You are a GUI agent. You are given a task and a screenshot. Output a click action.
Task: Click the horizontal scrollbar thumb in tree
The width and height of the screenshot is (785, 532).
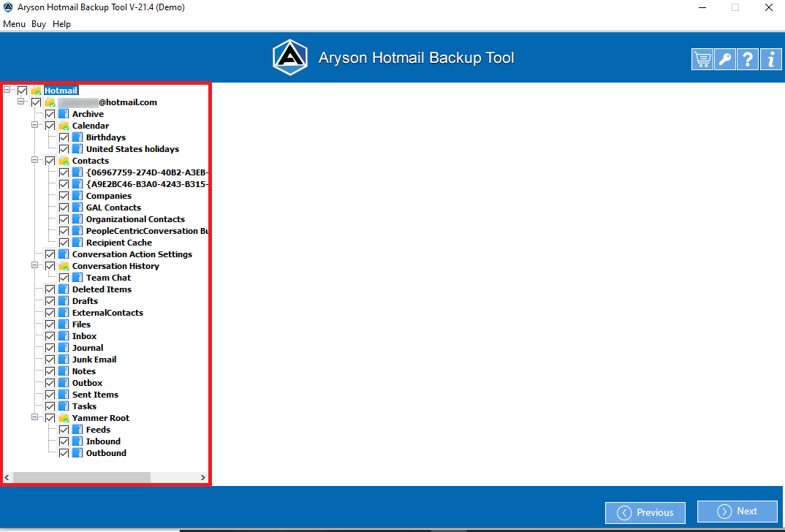(82, 477)
